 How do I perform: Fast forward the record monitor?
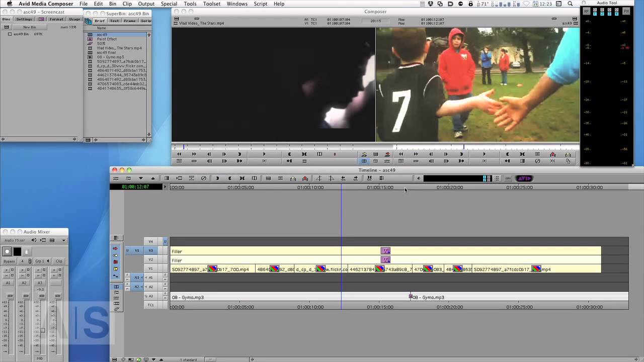point(416,154)
